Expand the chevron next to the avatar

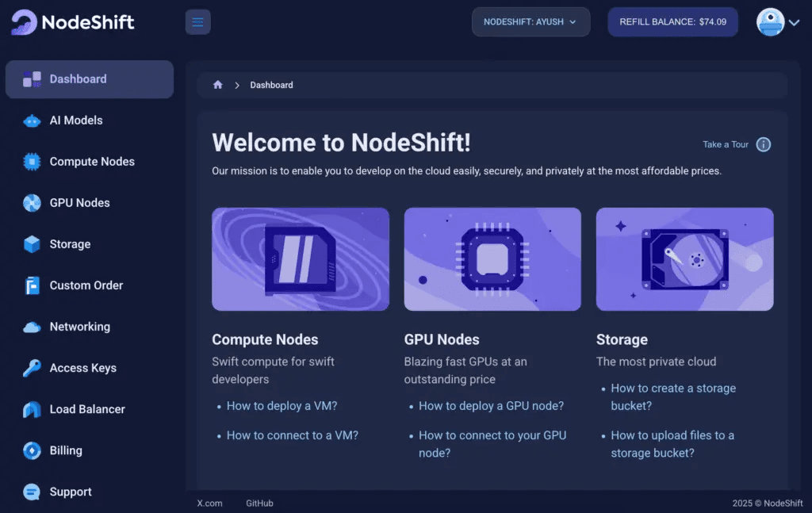(x=795, y=22)
